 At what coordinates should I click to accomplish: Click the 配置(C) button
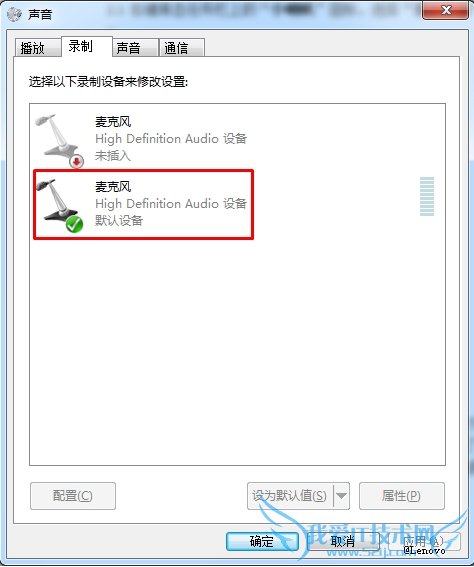[73, 496]
